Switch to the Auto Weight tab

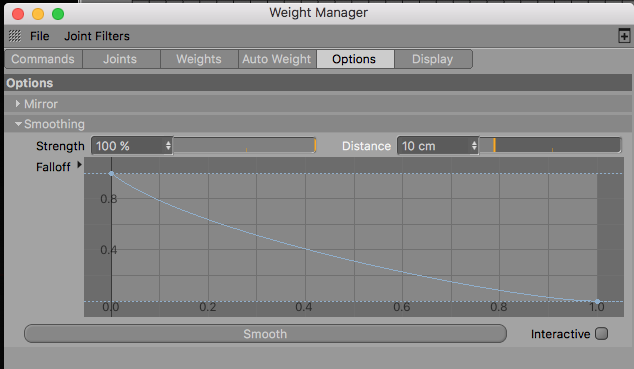click(x=277, y=59)
